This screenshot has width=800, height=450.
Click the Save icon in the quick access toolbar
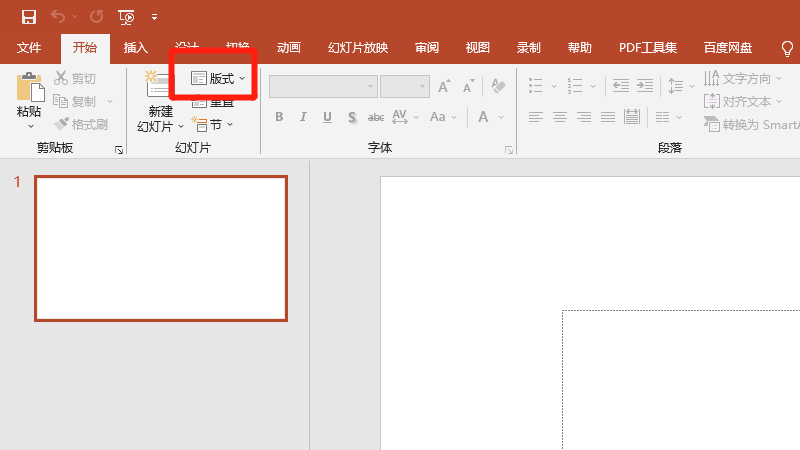pyautogui.click(x=29, y=17)
